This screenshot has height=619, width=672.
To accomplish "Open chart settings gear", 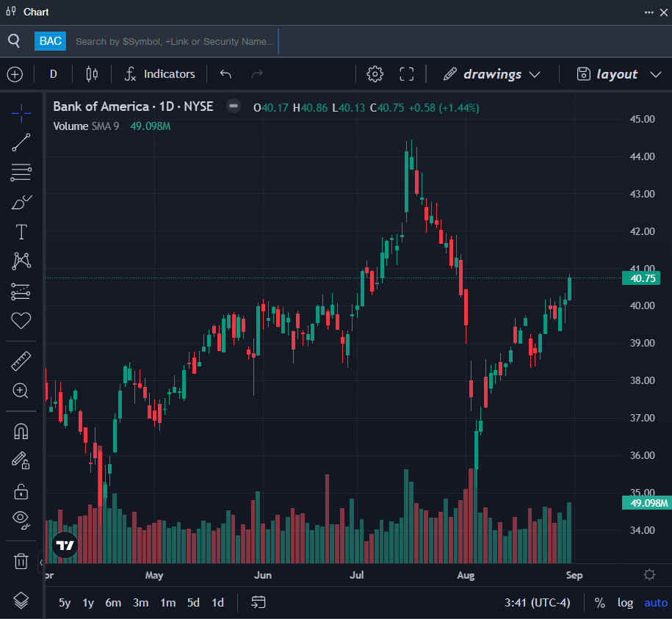I will tap(375, 74).
